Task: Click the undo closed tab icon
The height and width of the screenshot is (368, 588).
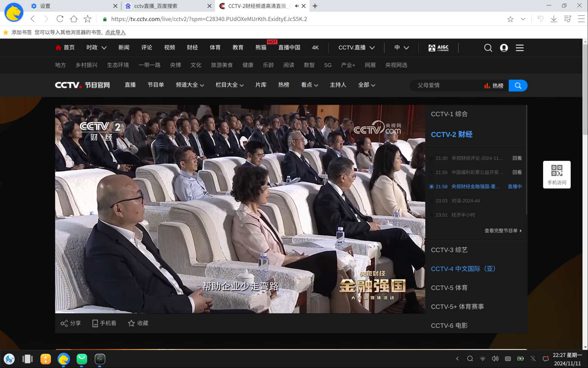Action: [540, 19]
